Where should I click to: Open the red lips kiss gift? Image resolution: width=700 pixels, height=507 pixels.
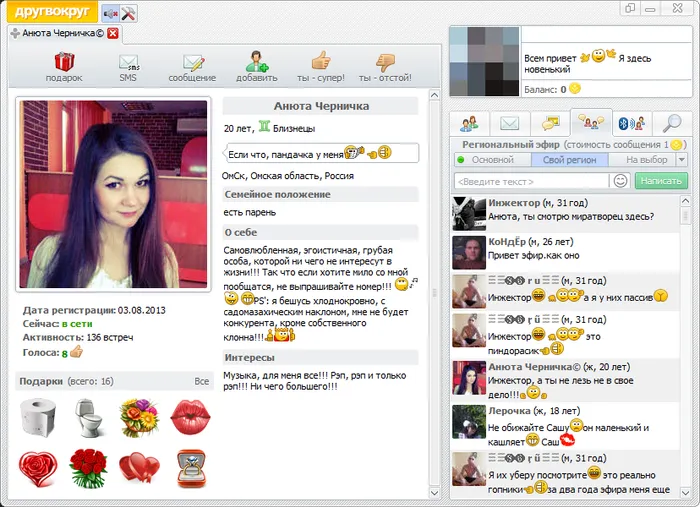tap(191, 417)
